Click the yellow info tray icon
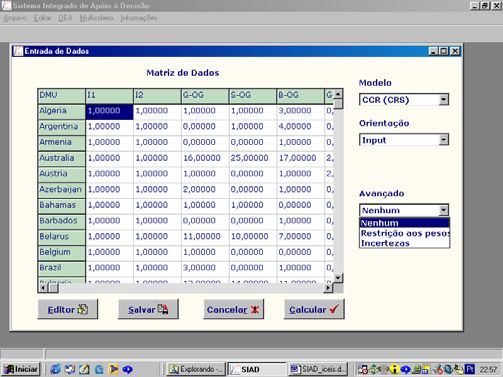The image size is (503, 377). 394,369
